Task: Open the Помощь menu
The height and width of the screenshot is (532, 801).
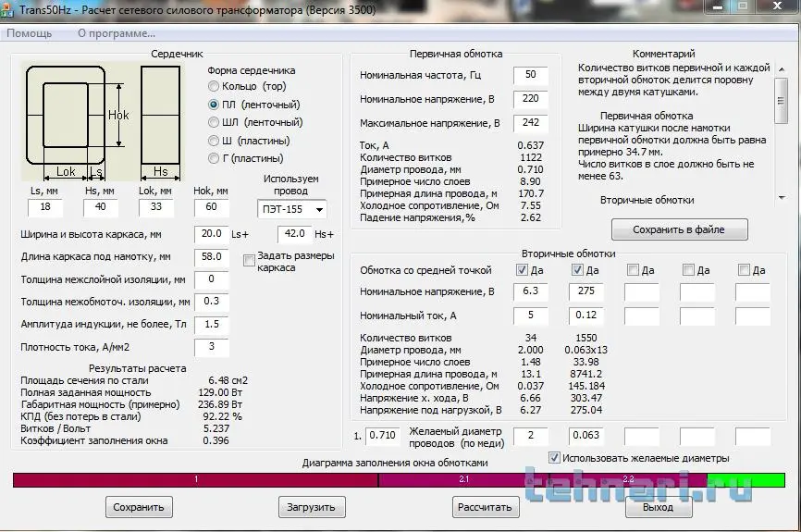Action: point(29,33)
